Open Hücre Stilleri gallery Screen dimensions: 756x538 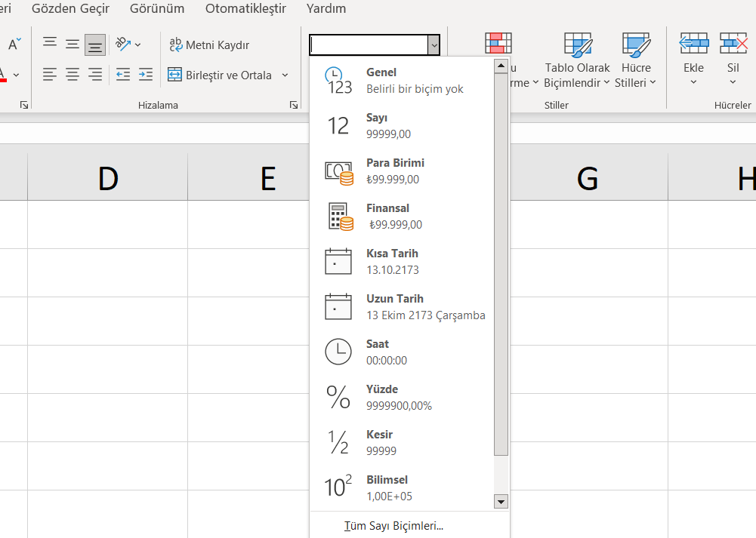pos(635,60)
